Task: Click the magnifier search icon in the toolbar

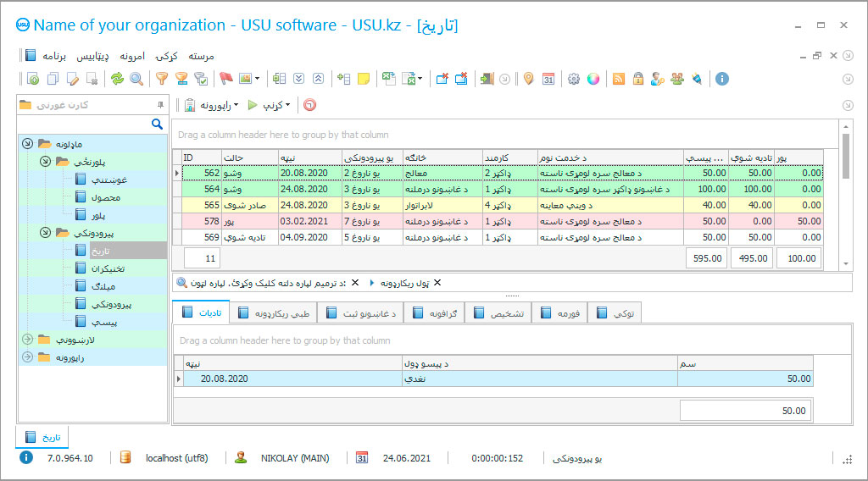Action: point(136,79)
